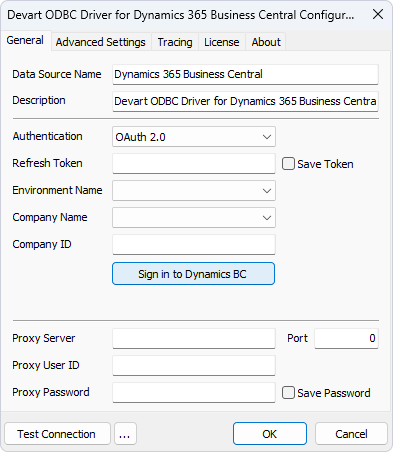The height and width of the screenshot is (452, 393).
Task: Close the configuration dialog window
Action: click(x=378, y=14)
